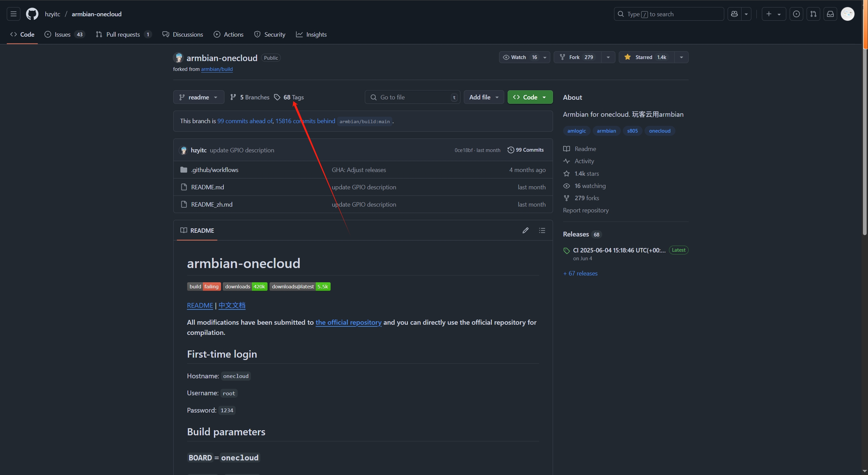The height and width of the screenshot is (475, 868).
Task: Select the onecloud topic tag
Action: click(x=659, y=131)
